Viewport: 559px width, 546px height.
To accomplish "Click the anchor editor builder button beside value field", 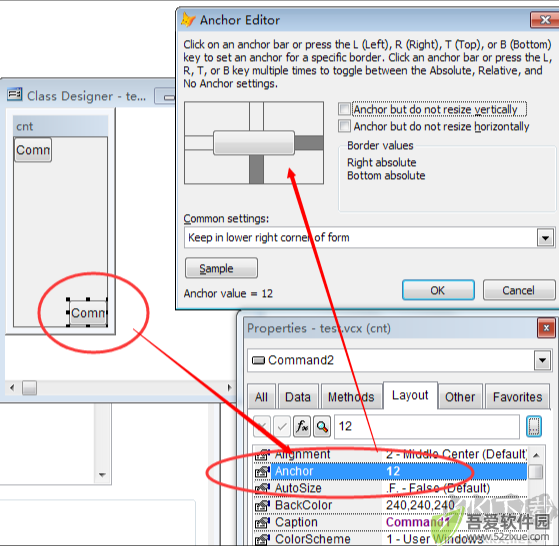I will click(534, 426).
